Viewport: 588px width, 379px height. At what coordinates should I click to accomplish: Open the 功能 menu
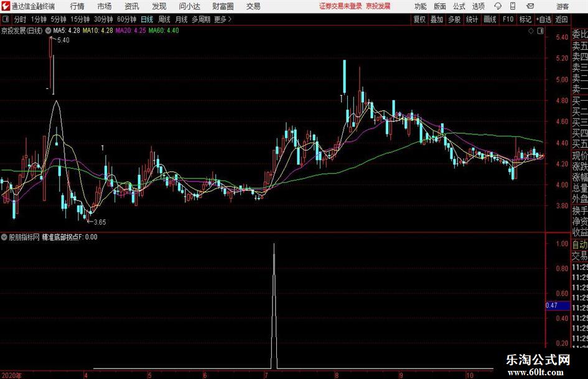[421, 6]
